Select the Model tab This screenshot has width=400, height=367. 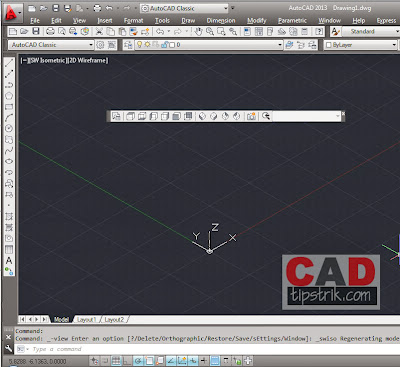pos(61,319)
